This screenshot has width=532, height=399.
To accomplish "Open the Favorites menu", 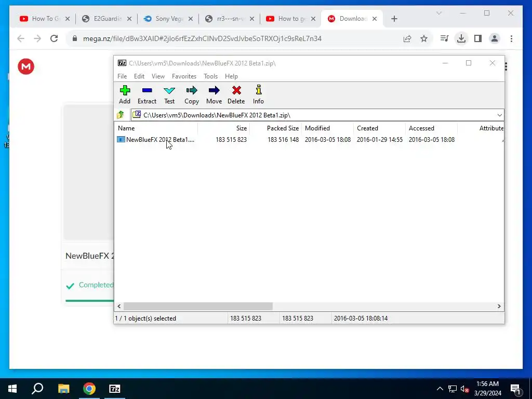I will point(184,76).
